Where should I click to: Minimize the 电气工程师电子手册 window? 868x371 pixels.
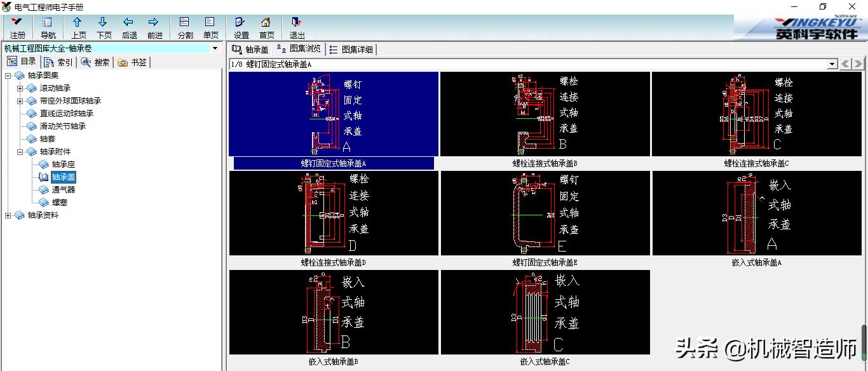pos(794,6)
